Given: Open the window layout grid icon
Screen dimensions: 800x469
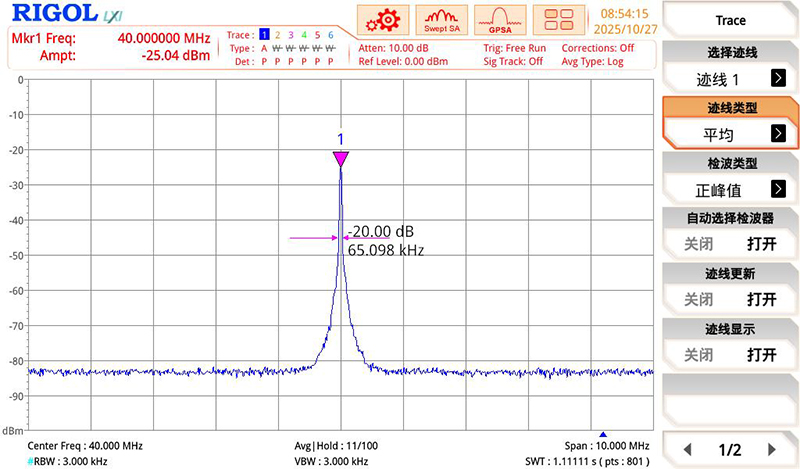Looking at the screenshot, I should [x=559, y=20].
